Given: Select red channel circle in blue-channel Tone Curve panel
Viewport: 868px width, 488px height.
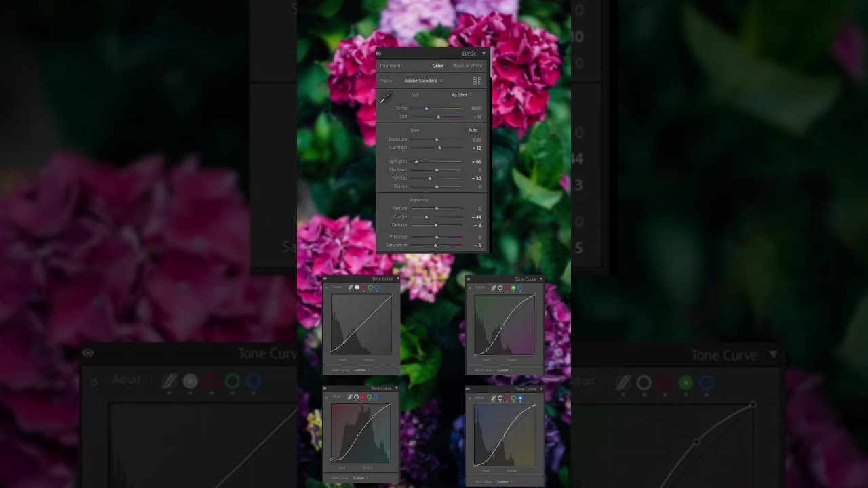Looking at the screenshot, I should pyautogui.click(x=507, y=398).
